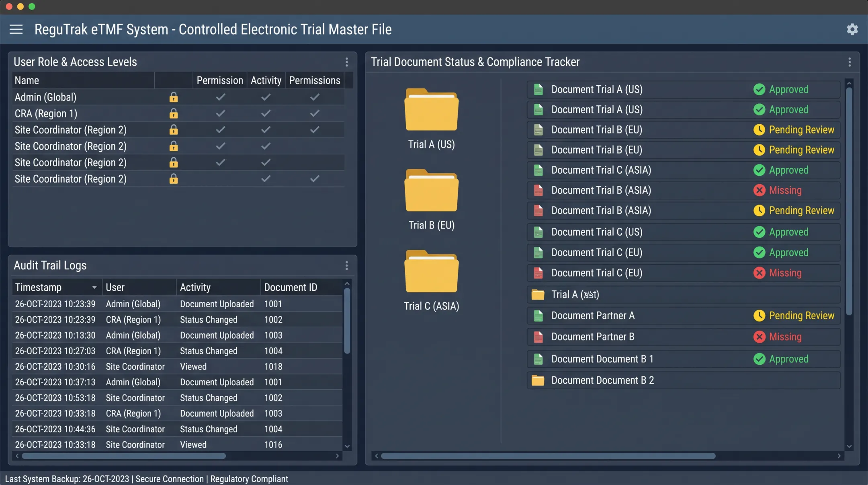This screenshot has height=485, width=868.
Task: Click the green file icon of Document Document B 1
Action: pyautogui.click(x=538, y=359)
